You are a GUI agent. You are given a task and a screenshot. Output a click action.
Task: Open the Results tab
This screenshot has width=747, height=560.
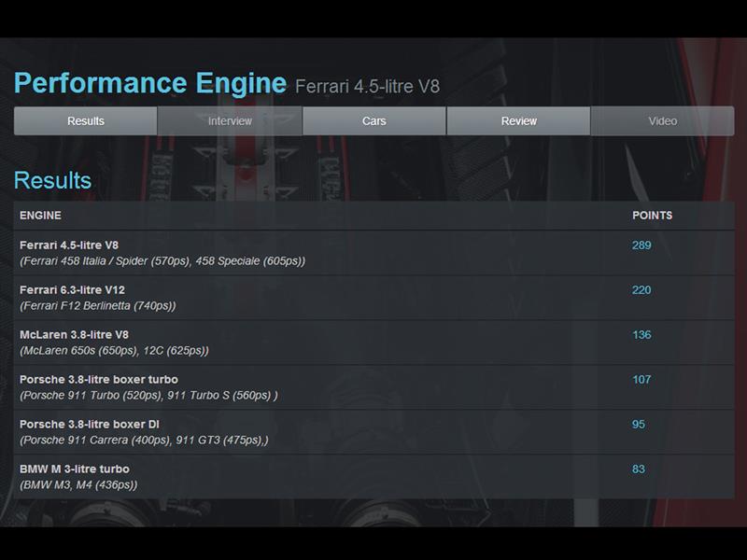(86, 120)
